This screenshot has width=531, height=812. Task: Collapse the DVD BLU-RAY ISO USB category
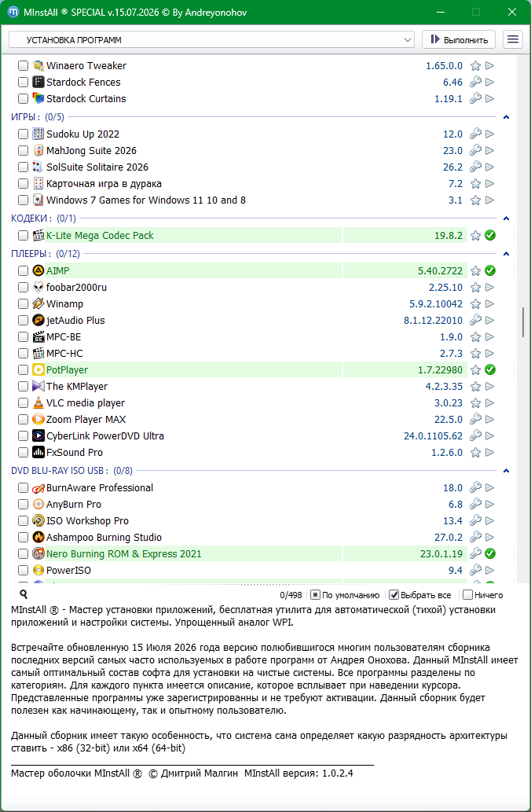[506, 471]
